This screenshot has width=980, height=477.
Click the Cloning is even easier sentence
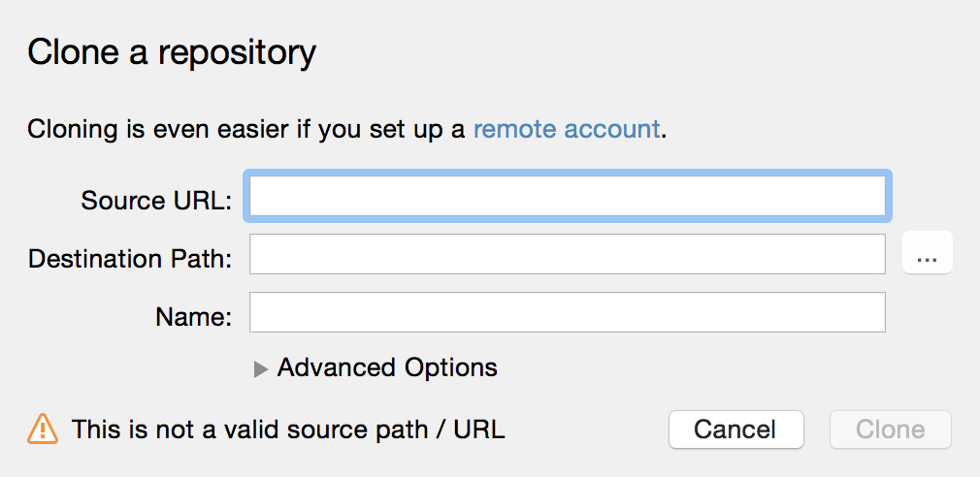click(x=346, y=129)
